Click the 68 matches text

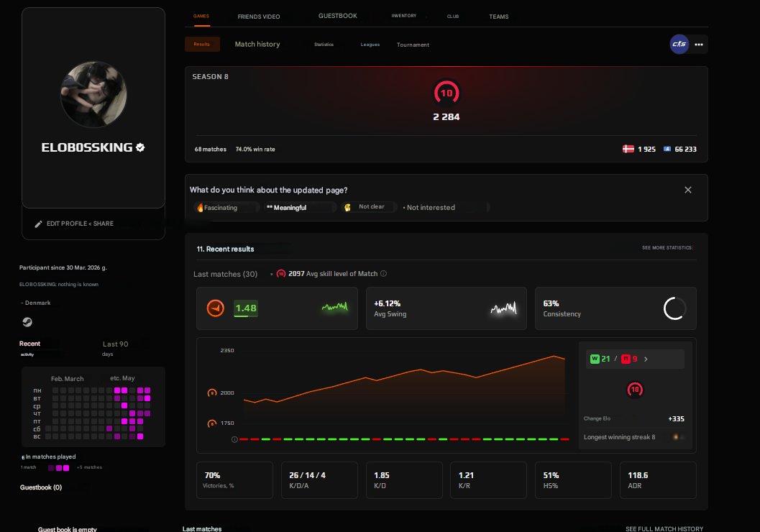[211, 150]
